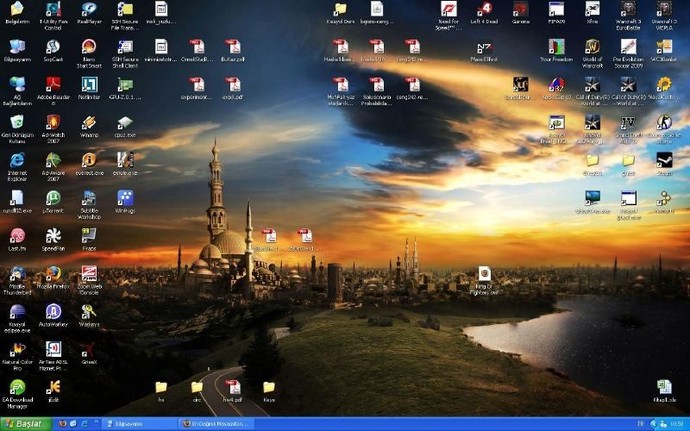The height and width of the screenshot is (431, 690).
Task: Select the GPU-Z desktop icon
Action: [125, 85]
